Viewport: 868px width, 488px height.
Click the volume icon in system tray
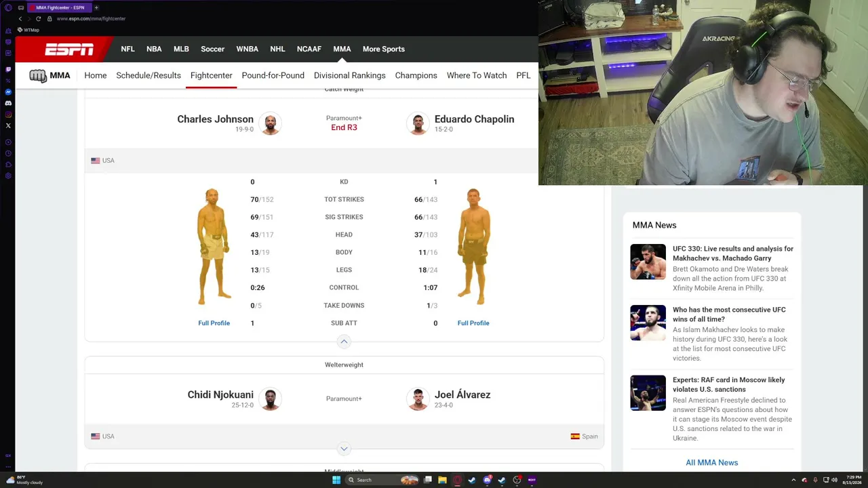click(834, 480)
